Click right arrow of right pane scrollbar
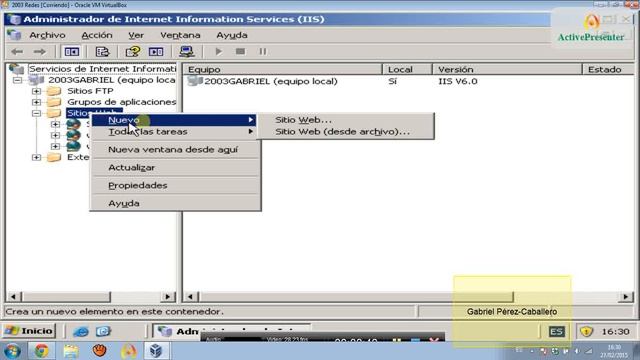 pyautogui.click(x=626, y=297)
